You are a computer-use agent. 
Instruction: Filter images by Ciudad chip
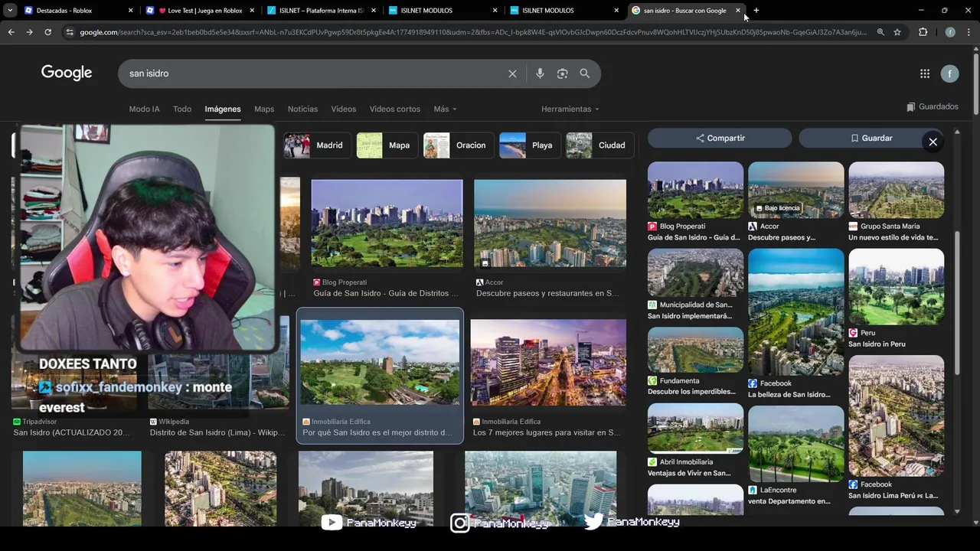click(599, 145)
